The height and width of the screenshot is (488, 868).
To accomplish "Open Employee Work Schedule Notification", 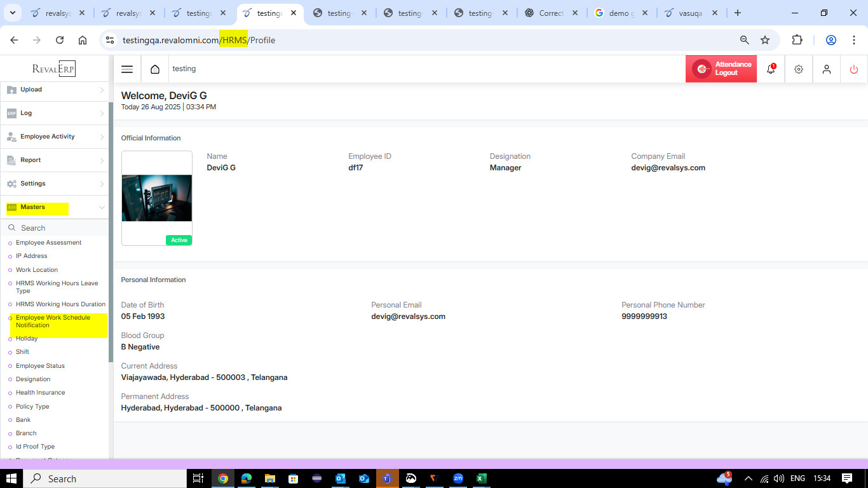I will pyautogui.click(x=53, y=322).
